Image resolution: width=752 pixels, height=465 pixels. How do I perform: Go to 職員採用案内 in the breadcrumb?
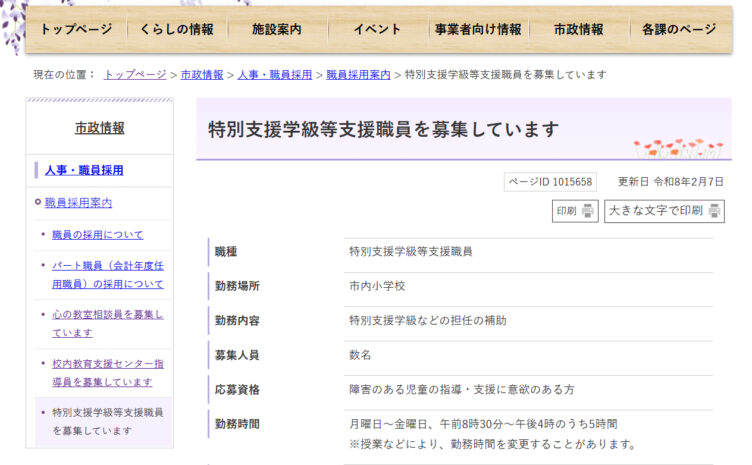[x=358, y=75]
